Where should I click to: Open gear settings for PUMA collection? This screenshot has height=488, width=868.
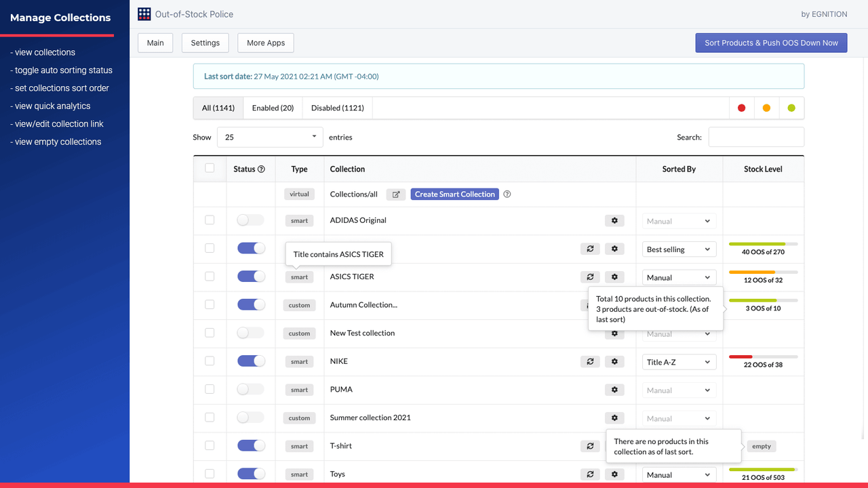pos(614,390)
